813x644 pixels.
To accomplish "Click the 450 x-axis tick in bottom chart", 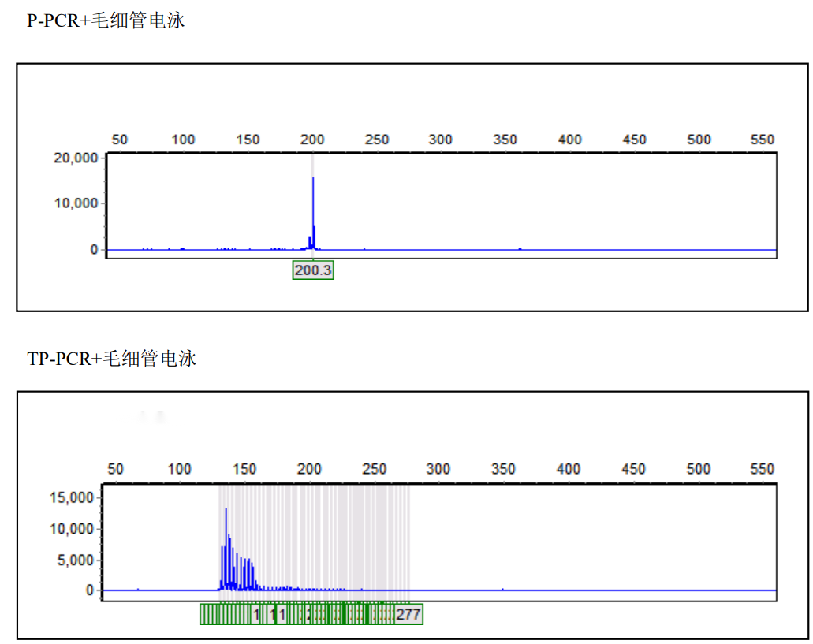I will (x=633, y=469).
